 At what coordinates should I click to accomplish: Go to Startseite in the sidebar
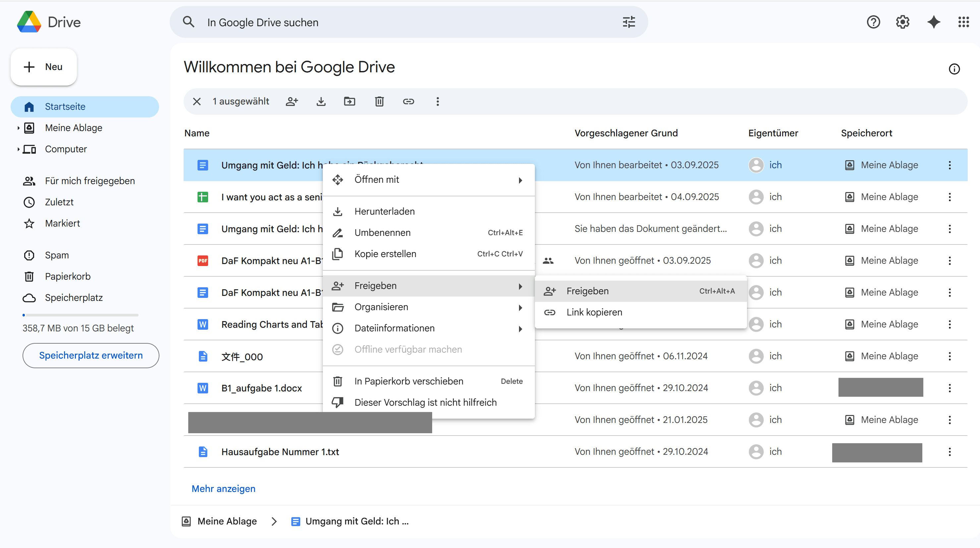[x=85, y=106]
